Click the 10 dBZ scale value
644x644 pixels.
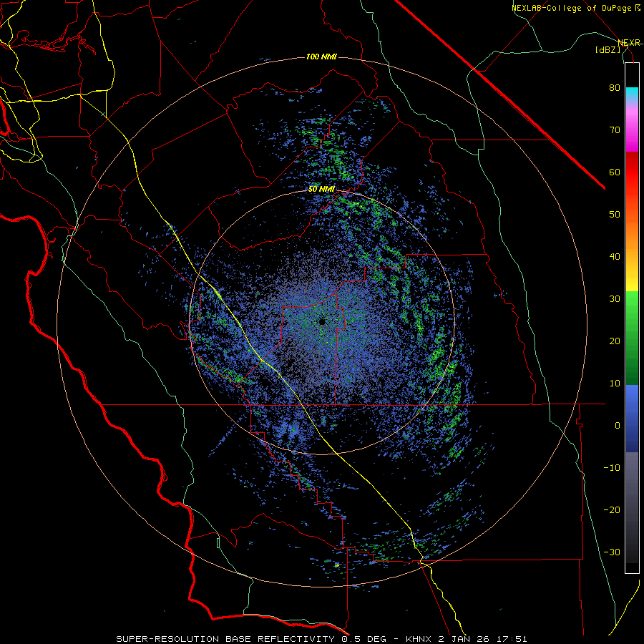click(615, 384)
